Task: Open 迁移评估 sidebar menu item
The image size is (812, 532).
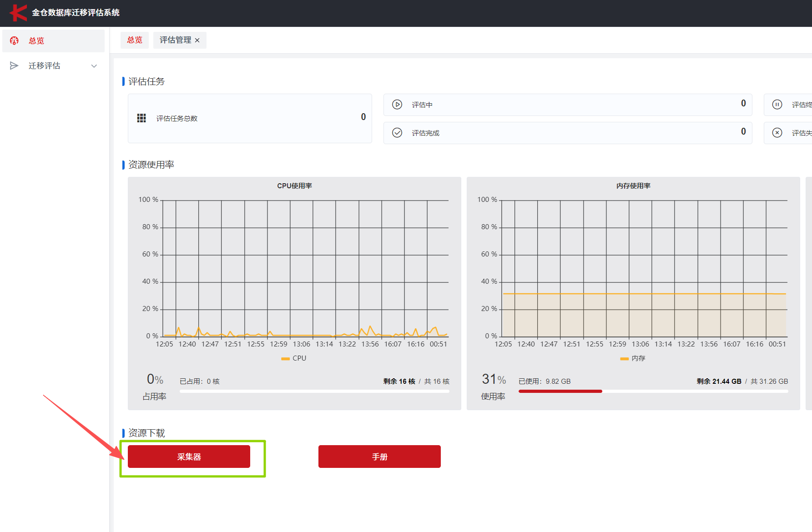Action: 53,65
